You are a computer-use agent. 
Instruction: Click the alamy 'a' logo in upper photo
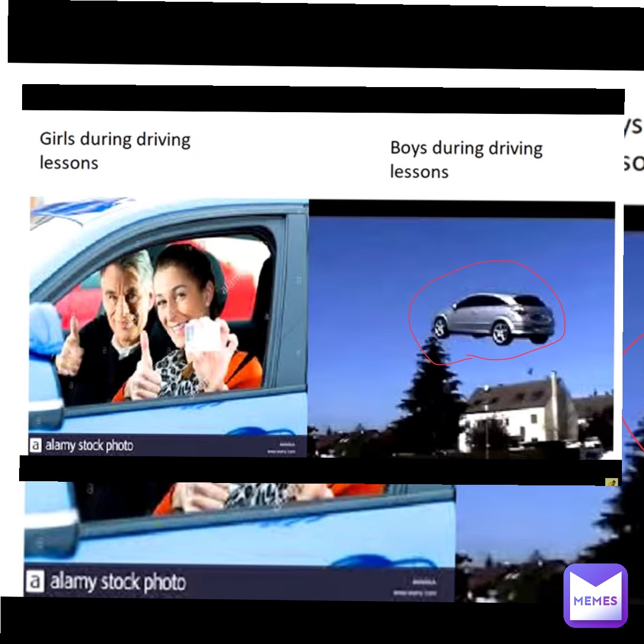pos(36,445)
